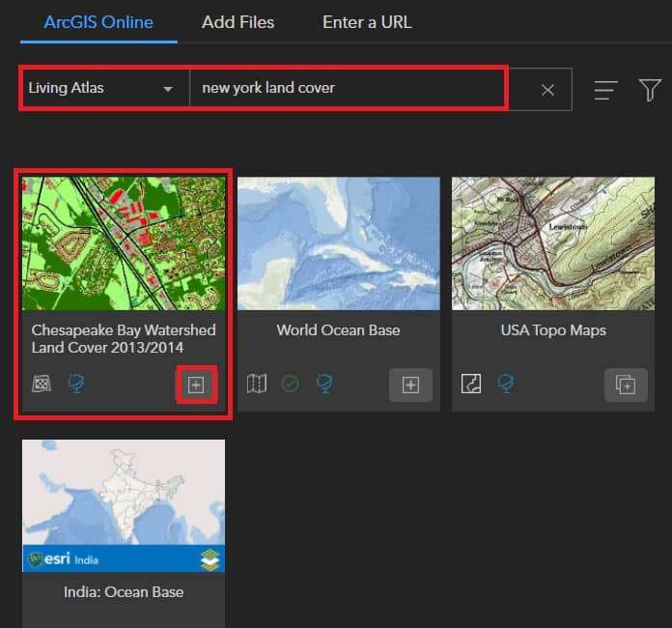This screenshot has width=672, height=628.
Task: Click the Living Atlas globe icon on World Ocean Base
Action: pyautogui.click(x=324, y=384)
